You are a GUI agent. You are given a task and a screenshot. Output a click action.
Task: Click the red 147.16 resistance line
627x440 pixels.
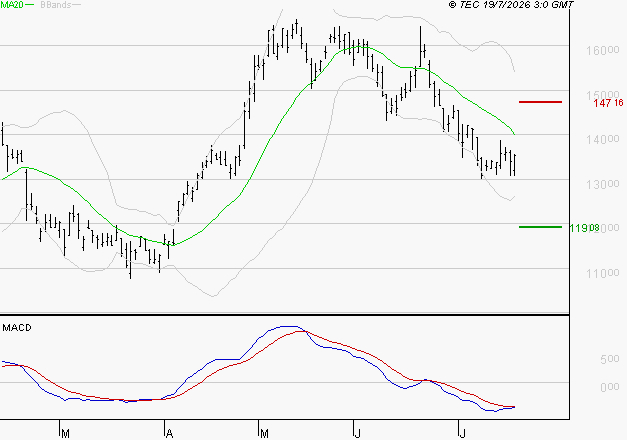click(540, 102)
